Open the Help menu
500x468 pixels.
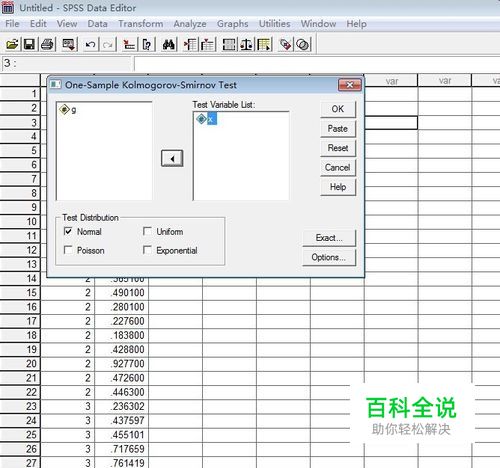(356, 24)
